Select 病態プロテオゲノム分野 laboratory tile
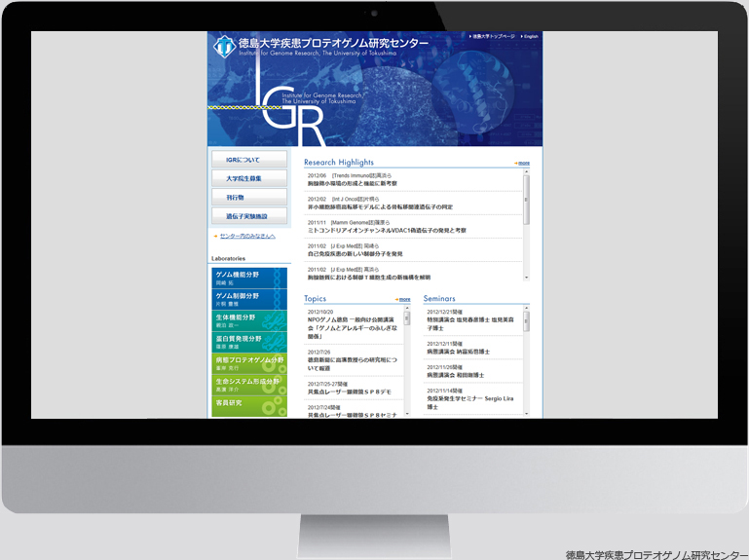The image size is (749, 560). pyautogui.click(x=249, y=362)
